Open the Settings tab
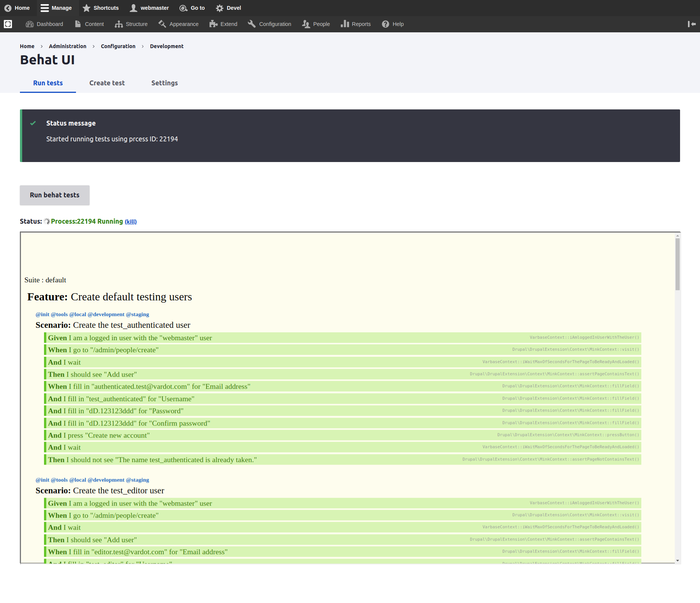The height and width of the screenshot is (603, 700). pos(164,83)
